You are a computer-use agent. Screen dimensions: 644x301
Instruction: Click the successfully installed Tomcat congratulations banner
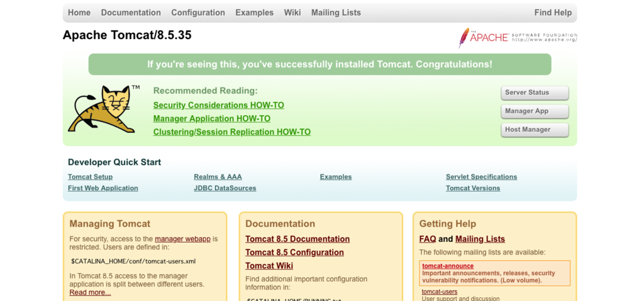pyautogui.click(x=320, y=65)
